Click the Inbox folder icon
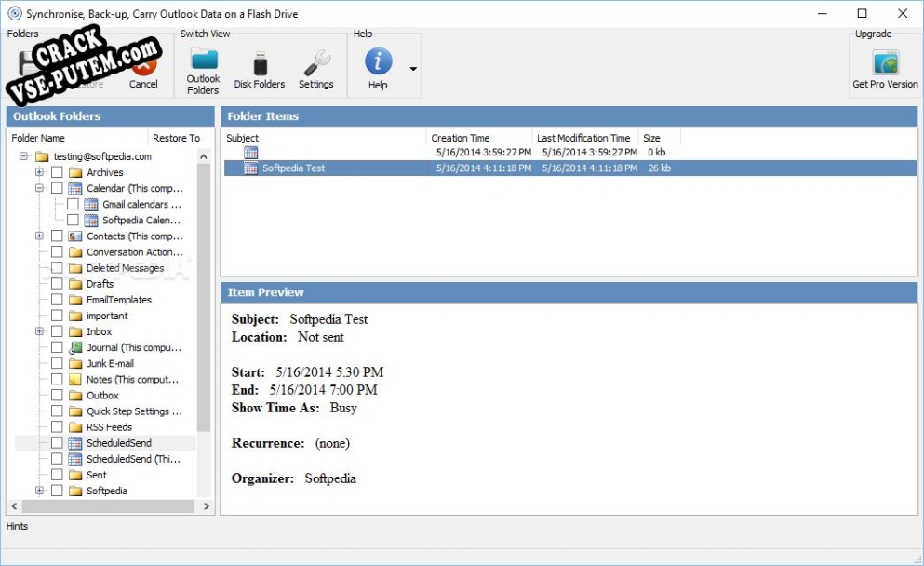The height and width of the screenshot is (566, 924). coord(75,331)
